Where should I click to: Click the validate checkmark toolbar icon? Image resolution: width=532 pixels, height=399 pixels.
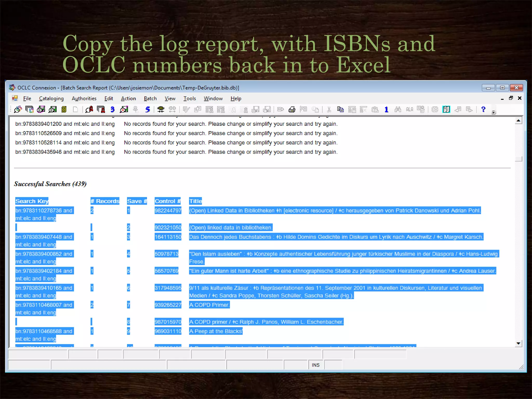coord(186,109)
